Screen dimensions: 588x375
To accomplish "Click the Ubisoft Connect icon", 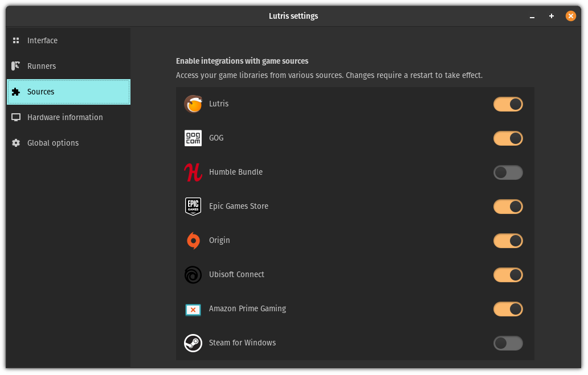I will [193, 275].
